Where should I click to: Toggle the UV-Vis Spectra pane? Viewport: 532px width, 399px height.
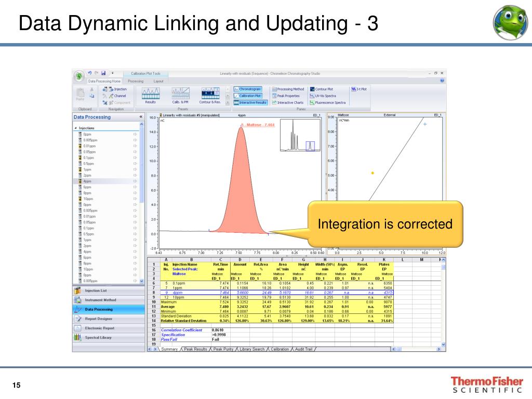(323, 96)
